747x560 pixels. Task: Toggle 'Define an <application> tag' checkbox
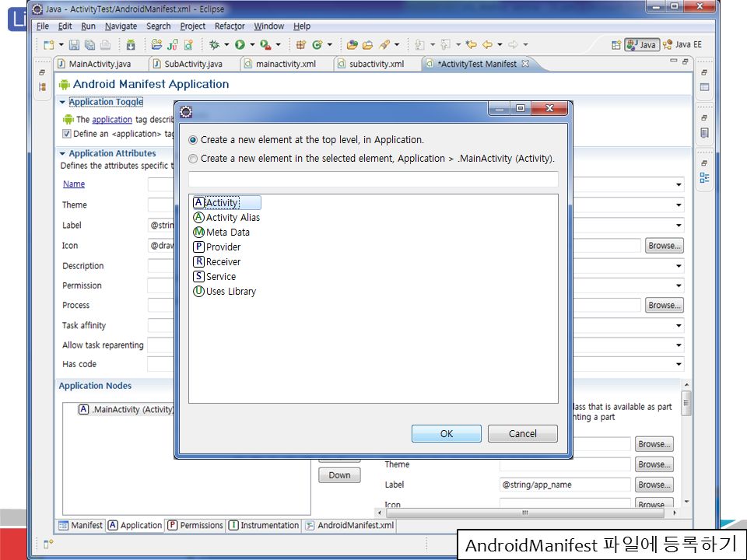coord(67,134)
